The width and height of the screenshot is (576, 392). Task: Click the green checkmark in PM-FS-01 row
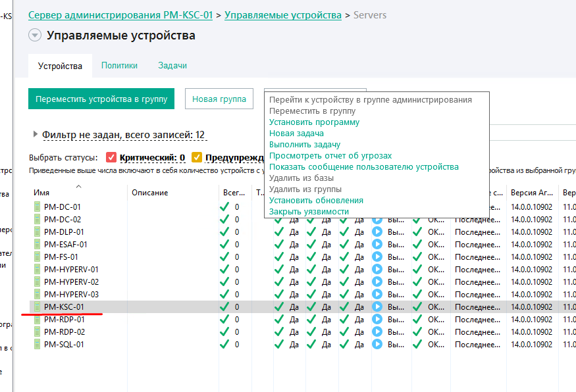click(224, 257)
